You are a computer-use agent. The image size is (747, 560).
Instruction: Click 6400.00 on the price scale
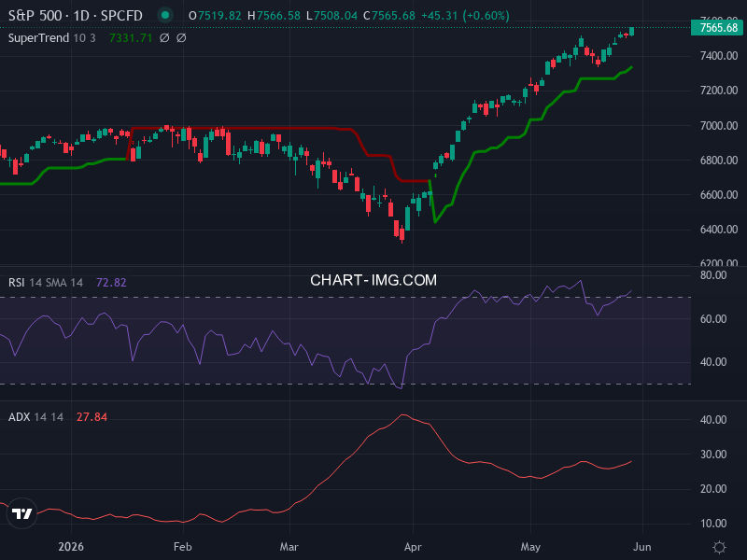tap(719, 230)
